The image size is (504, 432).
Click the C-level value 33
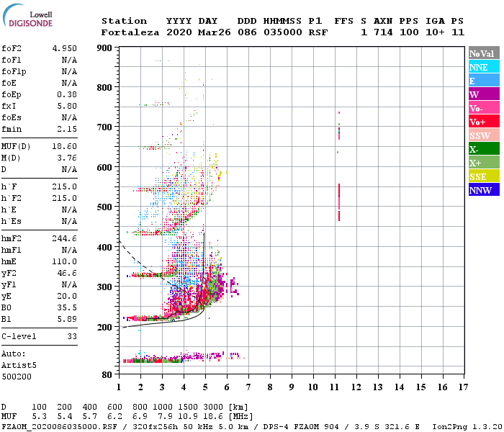72,336
